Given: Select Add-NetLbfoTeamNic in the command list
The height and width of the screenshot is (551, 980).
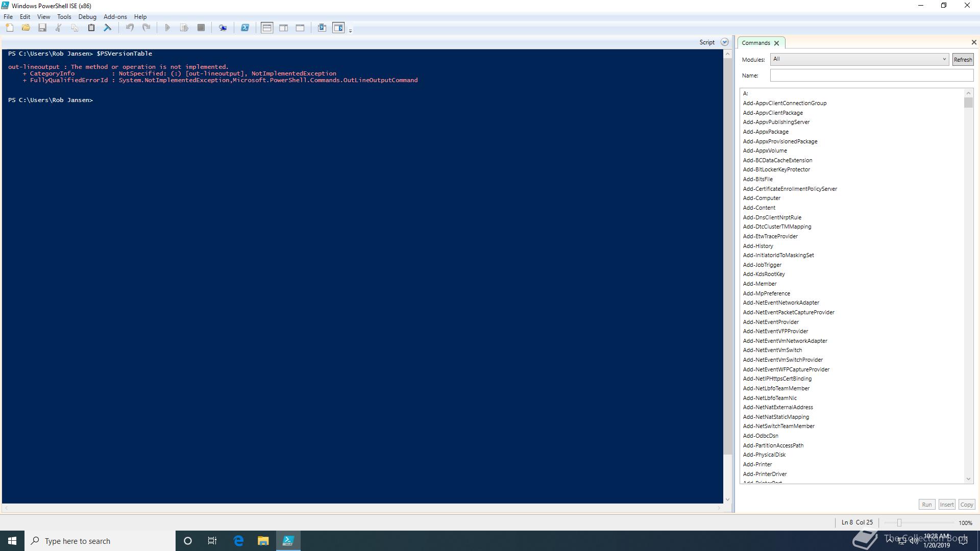Looking at the screenshot, I should (x=769, y=398).
